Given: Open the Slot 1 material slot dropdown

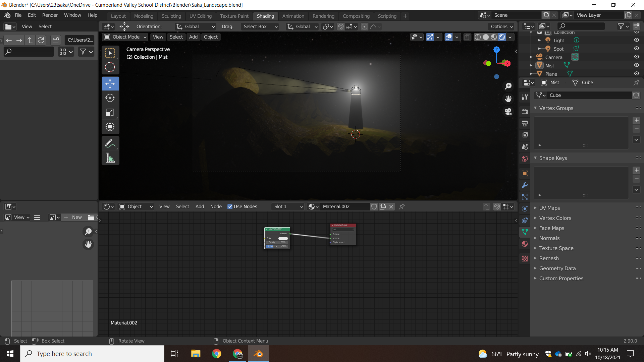Looking at the screenshot, I should tap(288, 206).
